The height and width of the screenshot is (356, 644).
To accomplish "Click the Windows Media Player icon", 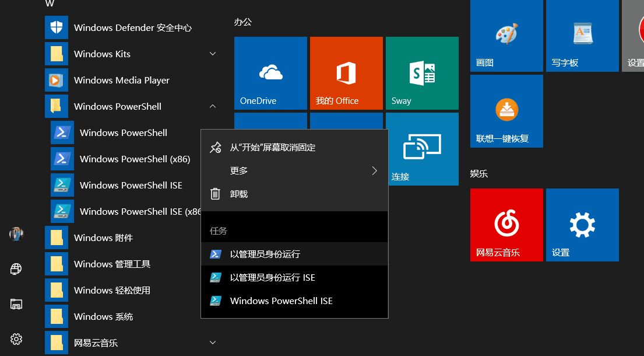I will tap(57, 80).
